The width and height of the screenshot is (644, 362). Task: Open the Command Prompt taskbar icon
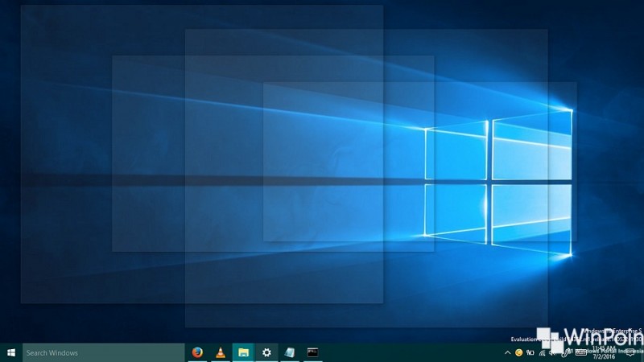point(312,352)
